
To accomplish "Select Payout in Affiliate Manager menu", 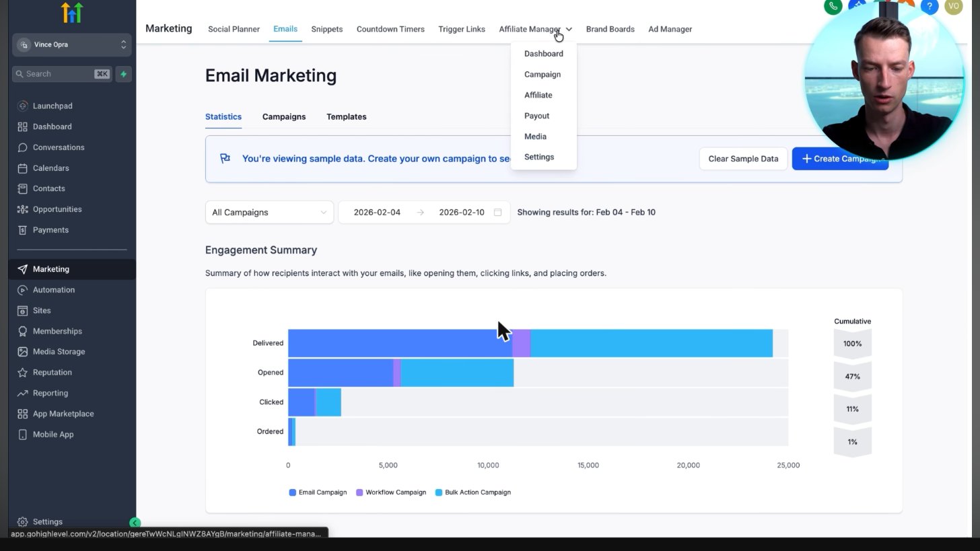I will [536, 116].
